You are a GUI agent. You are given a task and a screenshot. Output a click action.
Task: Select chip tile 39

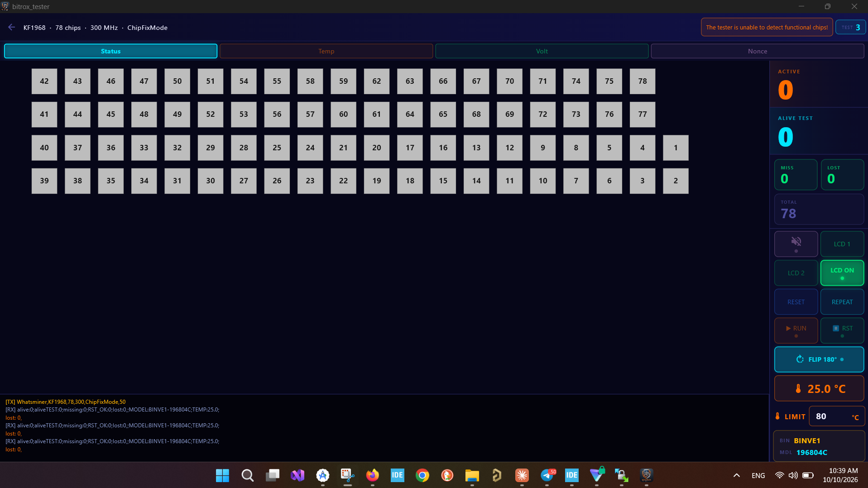coord(44,181)
